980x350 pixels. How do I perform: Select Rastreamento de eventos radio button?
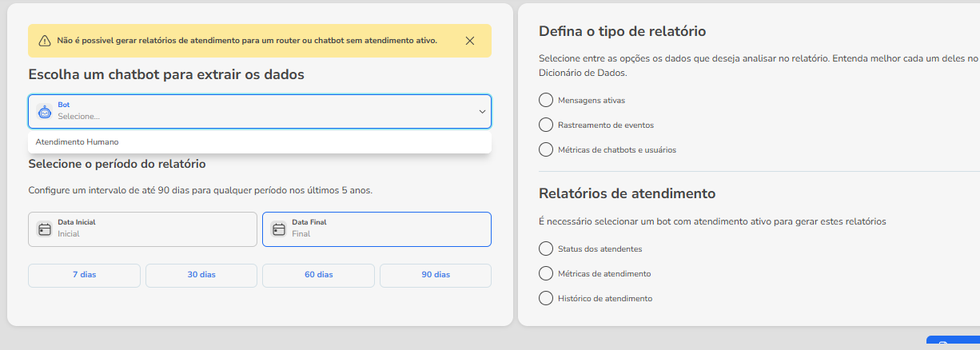[546, 125]
